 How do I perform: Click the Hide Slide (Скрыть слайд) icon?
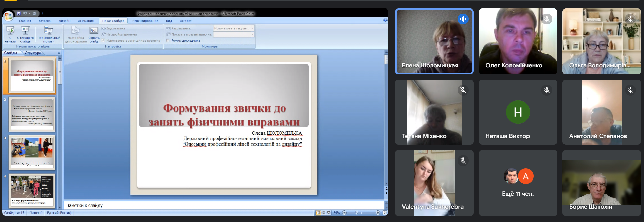point(93,35)
